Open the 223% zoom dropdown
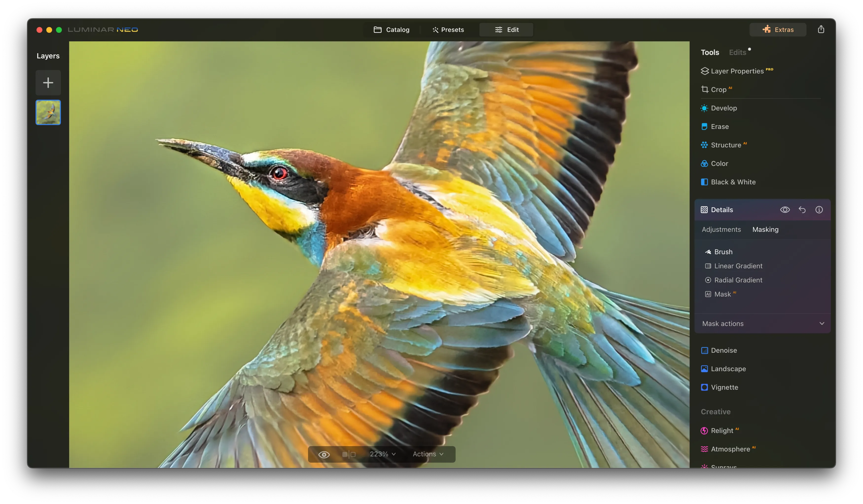 [x=382, y=454]
